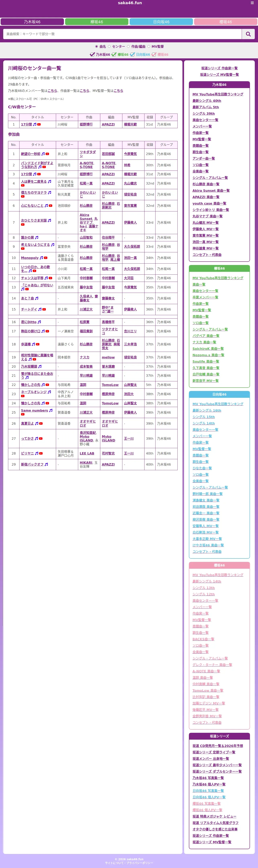Click the 楽曲検索 keyword search field
Viewport: 258px width, 868px height.
coord(122,34)
